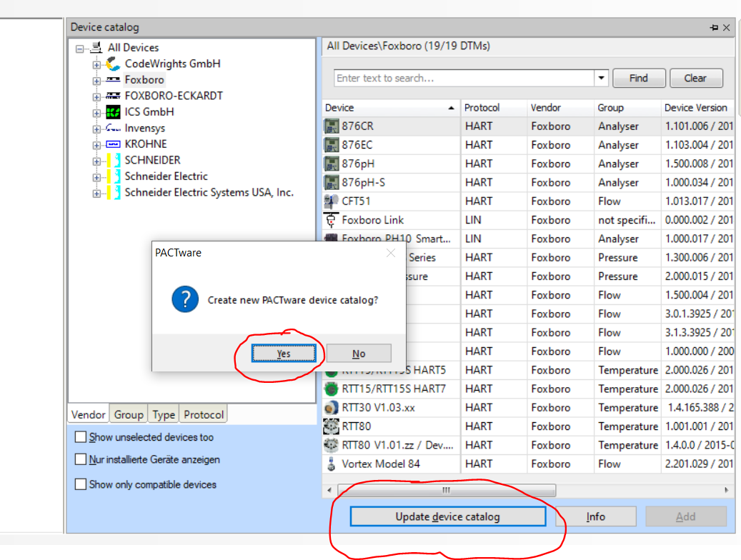This screenshot has width=741, height=560.
Task: Expand the Invensys node
Action: pos(96,129)
